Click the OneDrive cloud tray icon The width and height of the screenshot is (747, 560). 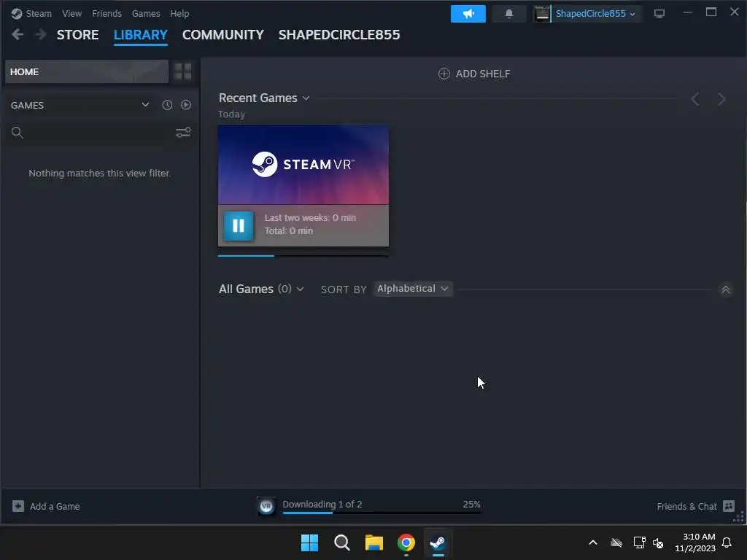616,542
